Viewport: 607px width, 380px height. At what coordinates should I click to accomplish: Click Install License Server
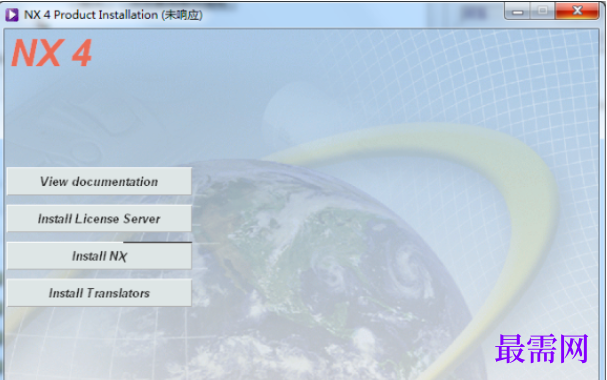click(x=99, y=219)
